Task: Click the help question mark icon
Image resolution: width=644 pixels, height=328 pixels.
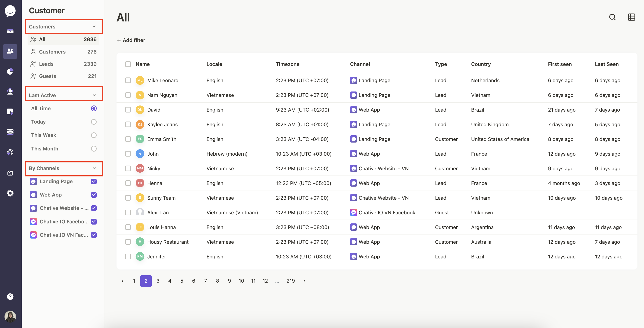Action: pyautogui.click(x=10, y=296)
